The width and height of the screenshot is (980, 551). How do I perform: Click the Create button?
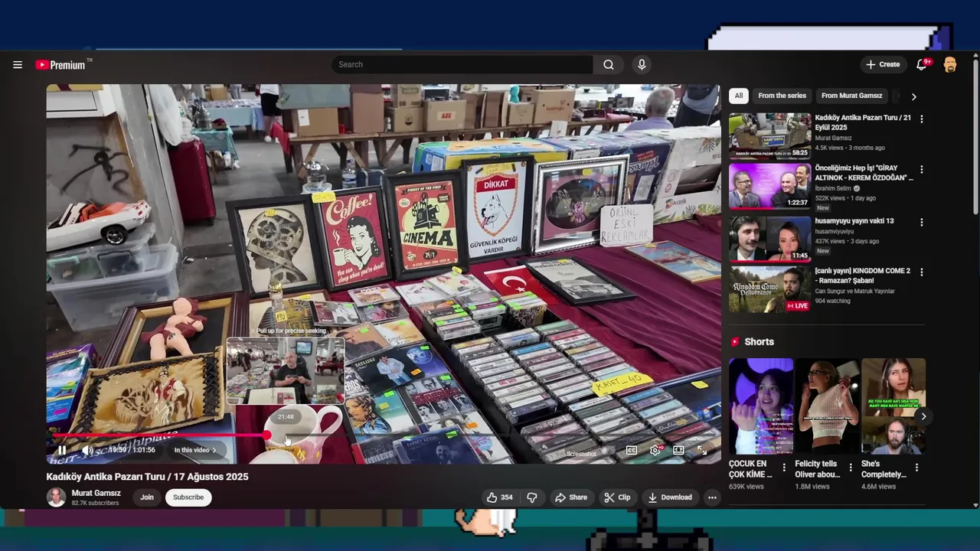pos(883,65)
